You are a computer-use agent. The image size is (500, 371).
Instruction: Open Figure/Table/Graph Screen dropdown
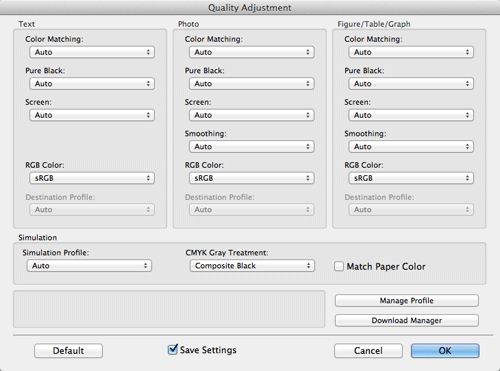point(411,115)
